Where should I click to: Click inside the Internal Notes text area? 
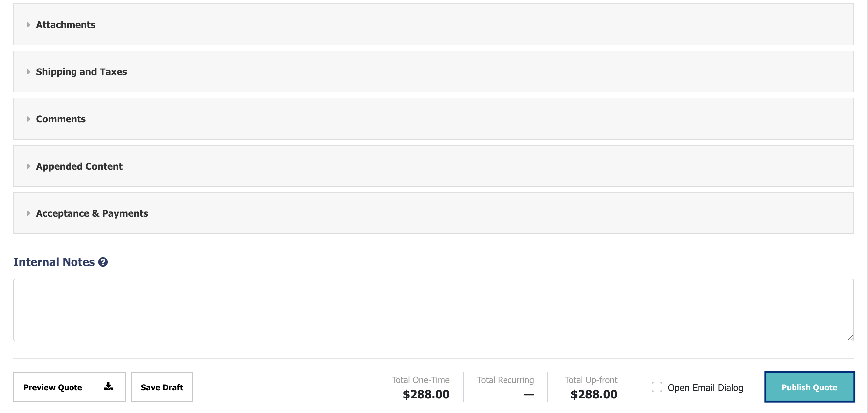(433, 310)
